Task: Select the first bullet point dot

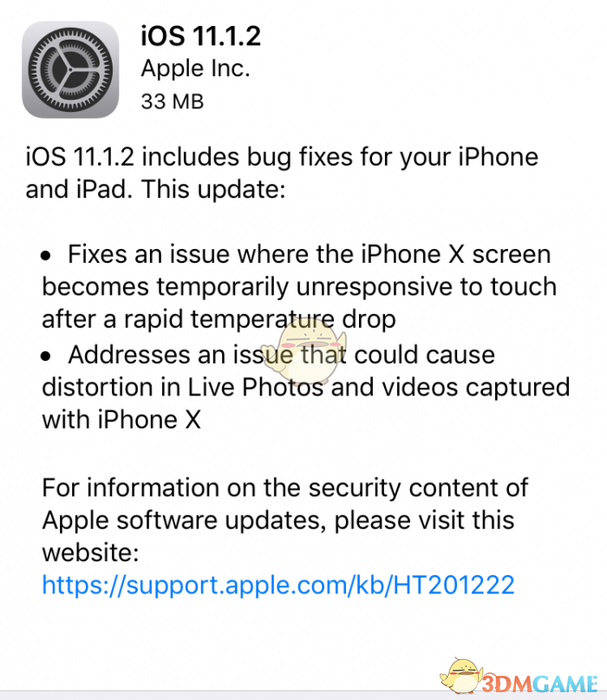Action: coord(46,256)
